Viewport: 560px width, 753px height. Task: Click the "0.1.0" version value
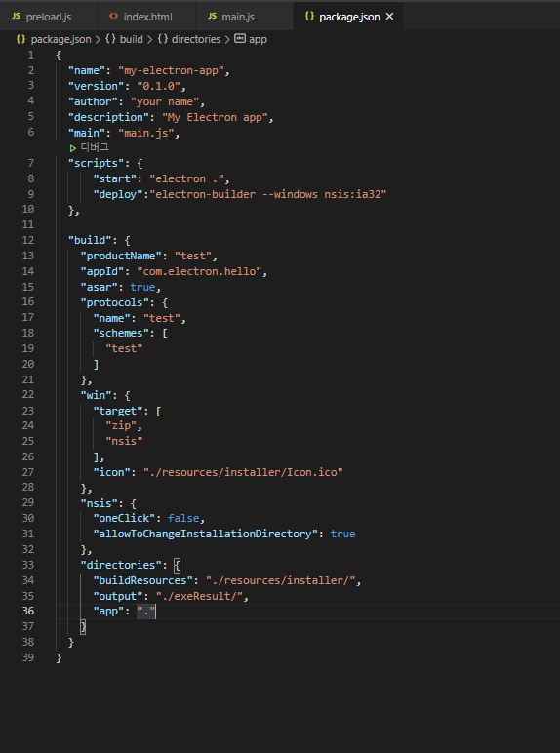click(x=158, y=86)
